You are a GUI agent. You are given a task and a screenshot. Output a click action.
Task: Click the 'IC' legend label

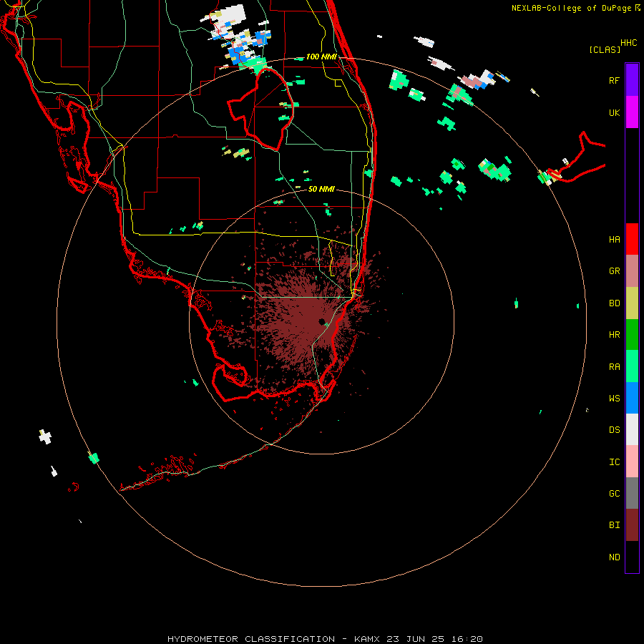(614, 462)
